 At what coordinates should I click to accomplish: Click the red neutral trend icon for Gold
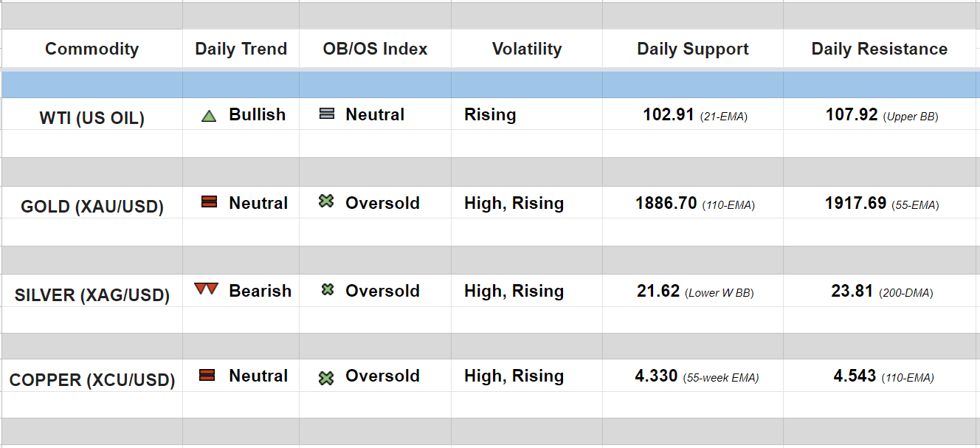tap(209, 202)
